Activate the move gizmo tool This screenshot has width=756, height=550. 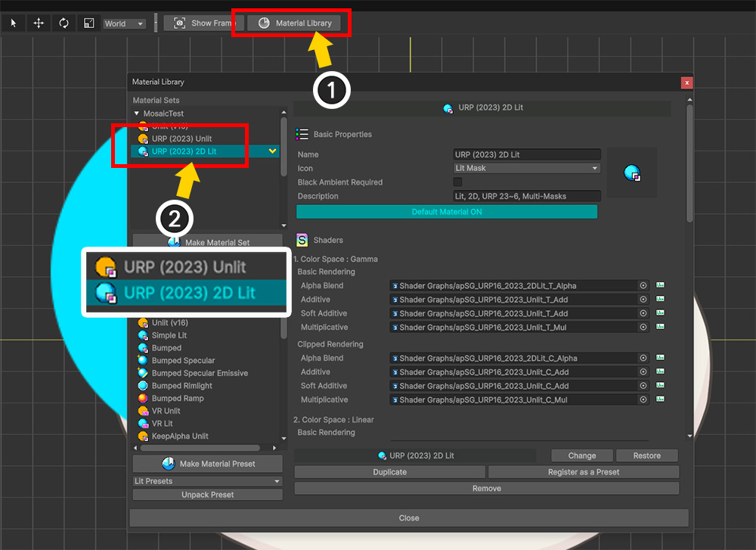click(39, 23)
